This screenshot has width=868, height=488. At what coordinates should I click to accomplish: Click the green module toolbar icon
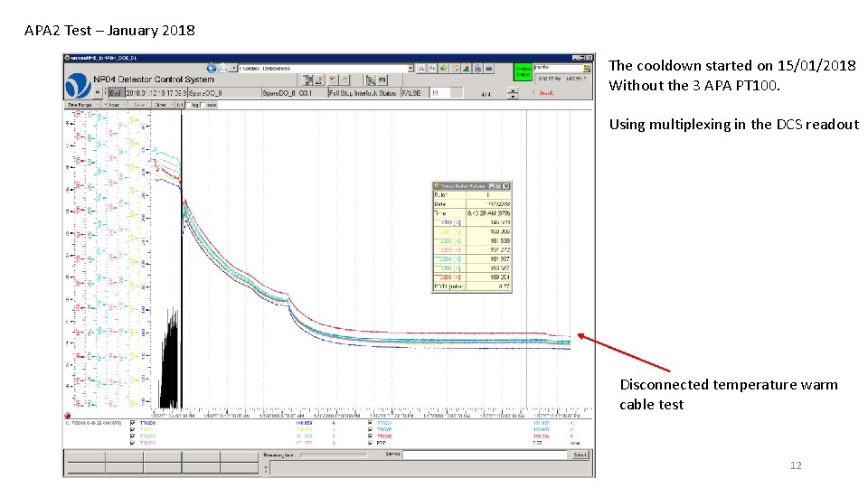(x=371, y=80)
